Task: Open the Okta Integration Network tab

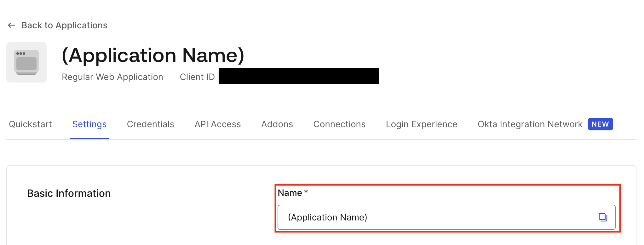Action: (530, 124)
